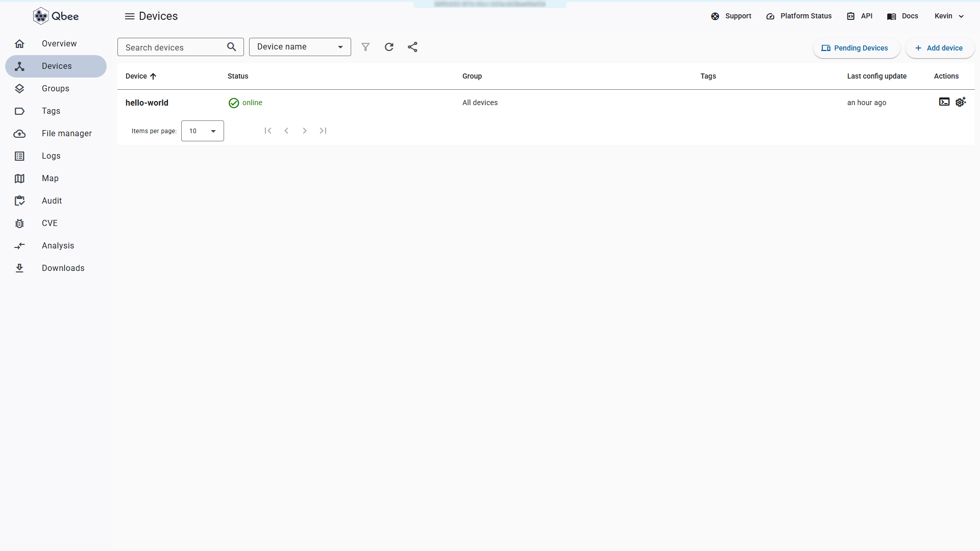
Task: Open Analysis page
Action: (56, 246)
